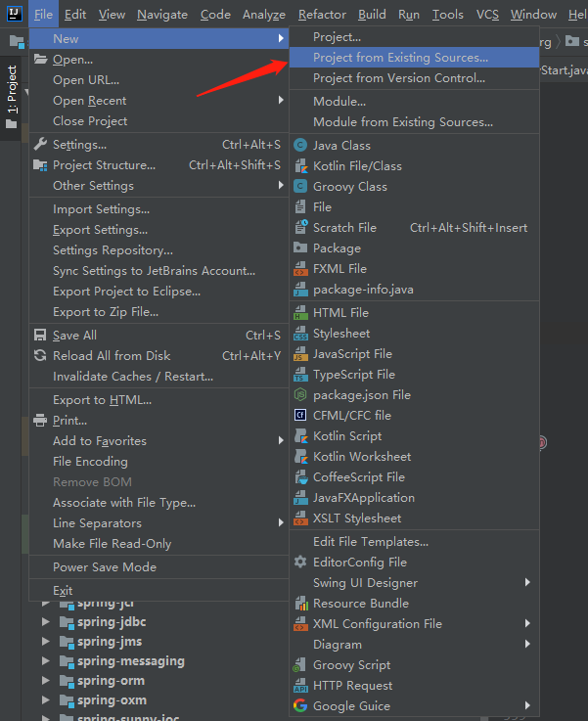Expand the spring-oxm module tree node
Screen dimensions: 588x721
coord(46,699)
